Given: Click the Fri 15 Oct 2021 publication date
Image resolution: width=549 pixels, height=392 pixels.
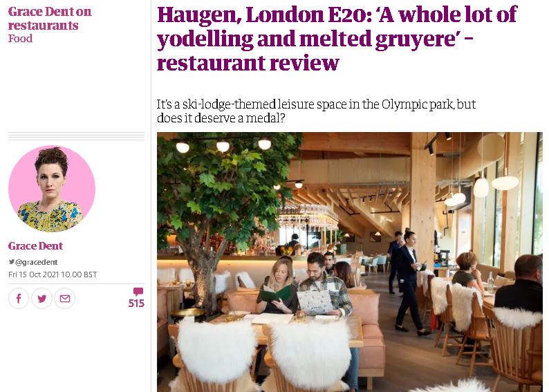Looking at the screenshot, I should [x=53, y=274].
